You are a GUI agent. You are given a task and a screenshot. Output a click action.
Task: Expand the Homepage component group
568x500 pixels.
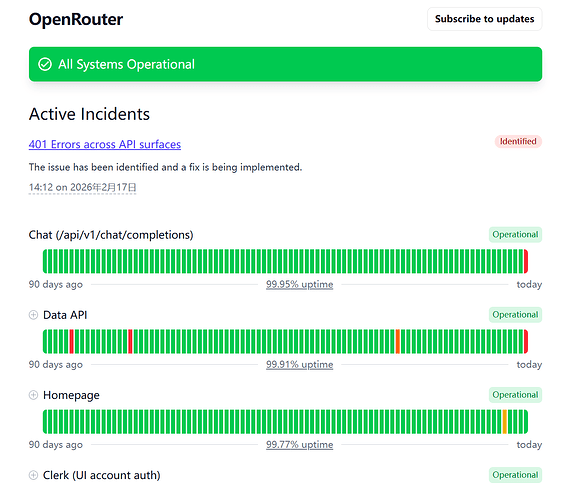[x=33, y=395]
